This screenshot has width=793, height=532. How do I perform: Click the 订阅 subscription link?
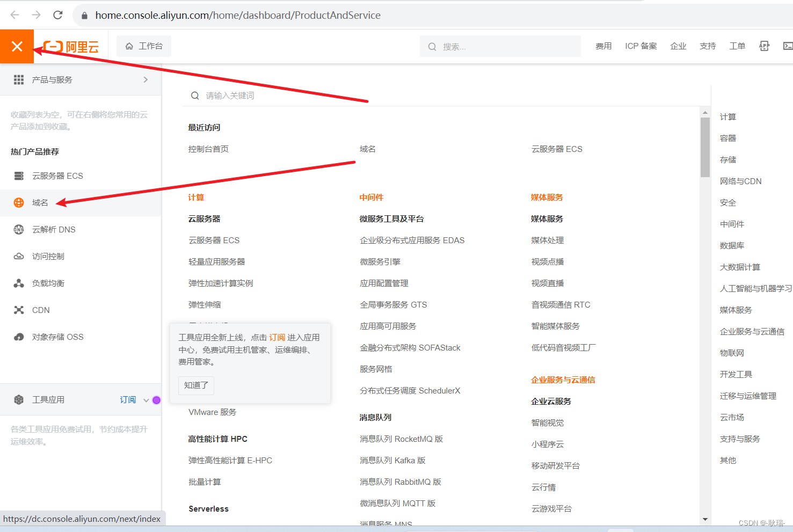pos(127,399)
